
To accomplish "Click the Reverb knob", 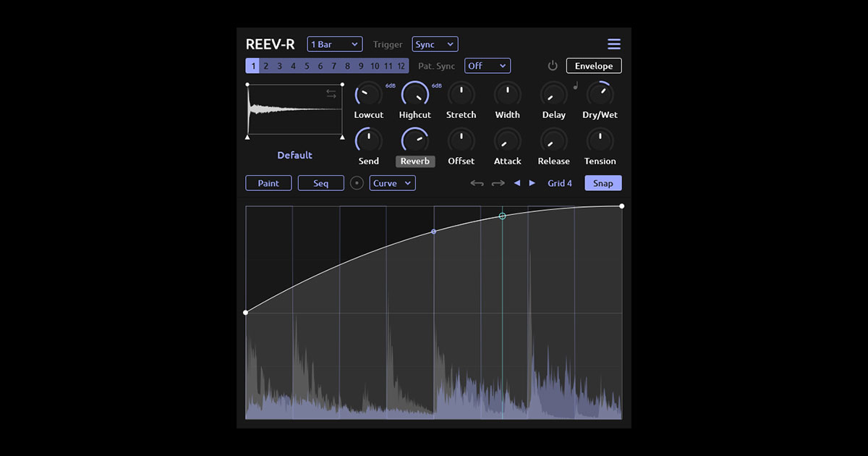I will coord(415,140).
